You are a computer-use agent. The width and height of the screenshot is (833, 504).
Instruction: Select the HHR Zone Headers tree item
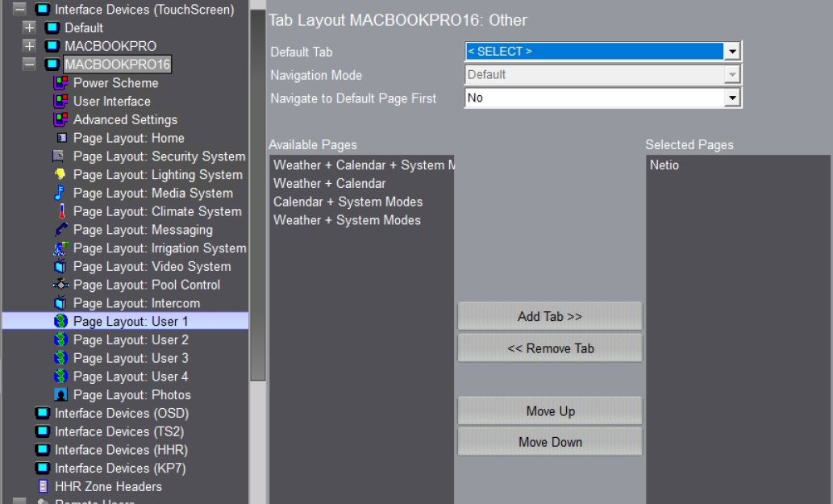[x=108, y=486]
